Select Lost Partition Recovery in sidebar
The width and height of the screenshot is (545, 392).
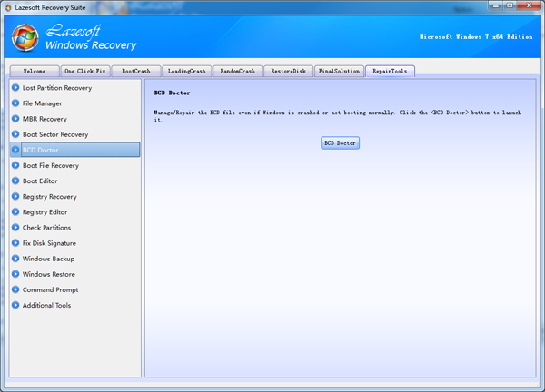(57, 88)
